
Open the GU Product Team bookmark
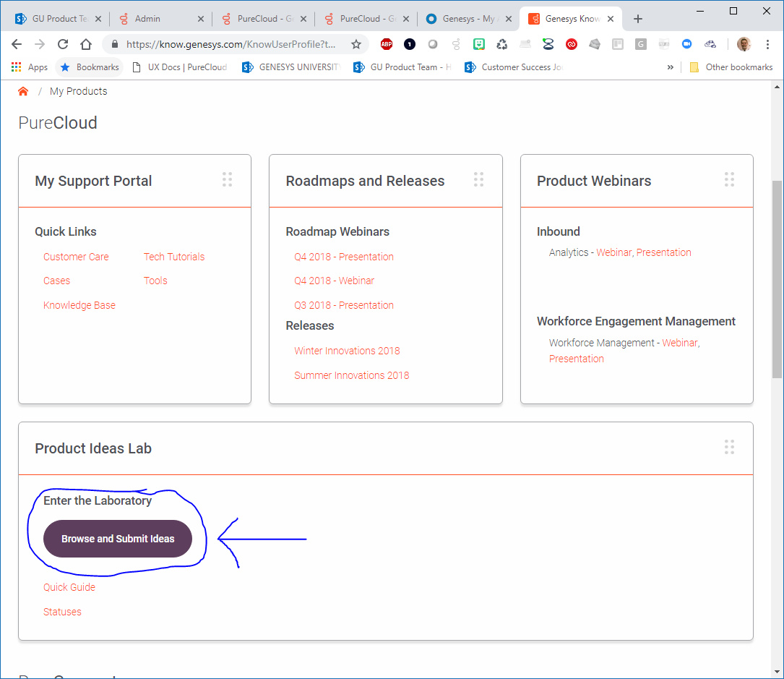coord(402,67)
